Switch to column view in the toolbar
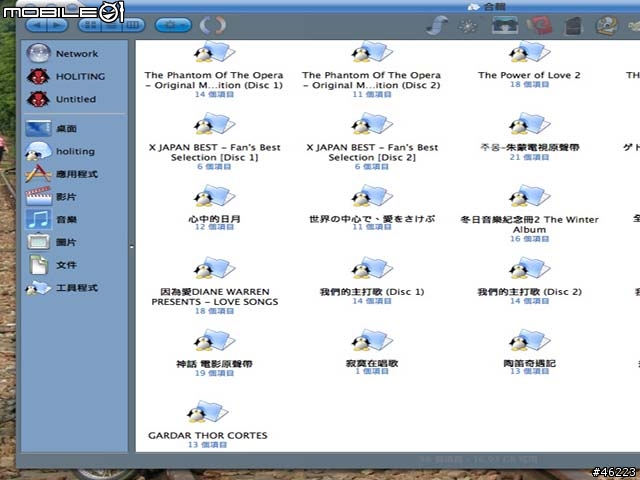640x480 pixels. (x=133, y=25)
